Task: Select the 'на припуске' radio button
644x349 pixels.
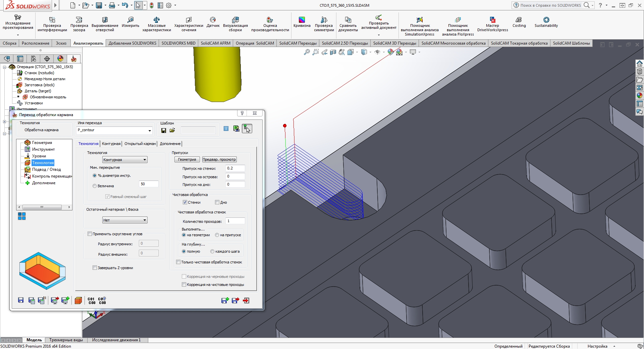Action: (x=217, y=235)
